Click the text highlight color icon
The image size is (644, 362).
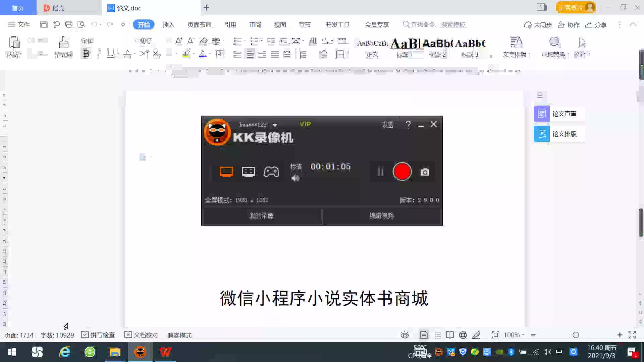pyautogui.click(x=186, y=54)
